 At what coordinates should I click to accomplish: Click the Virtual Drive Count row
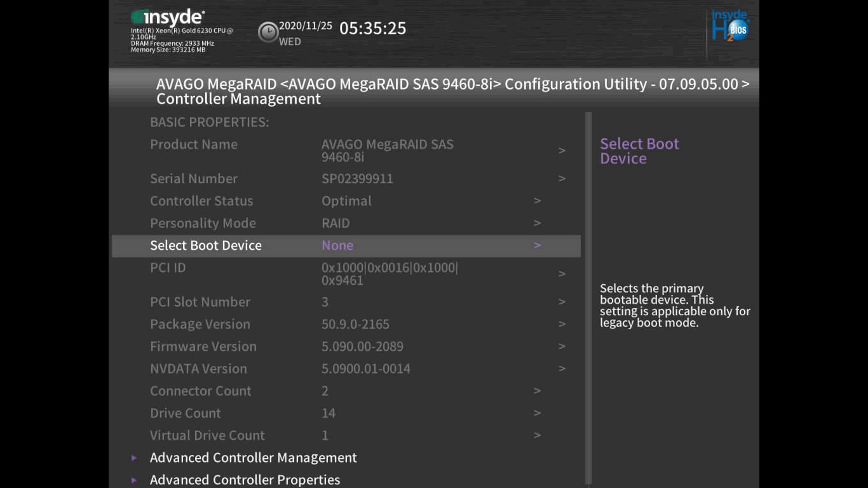(207, 435)
